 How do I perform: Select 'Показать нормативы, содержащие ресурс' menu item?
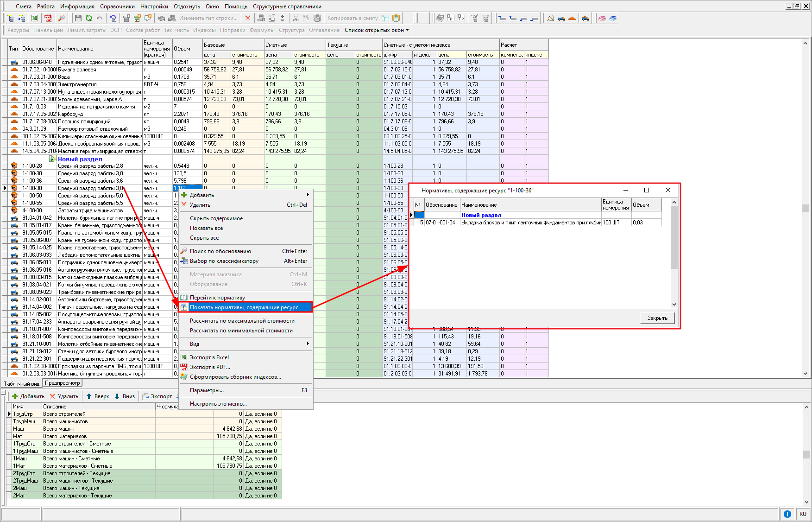pyautogui.click(x=244, y=307)
